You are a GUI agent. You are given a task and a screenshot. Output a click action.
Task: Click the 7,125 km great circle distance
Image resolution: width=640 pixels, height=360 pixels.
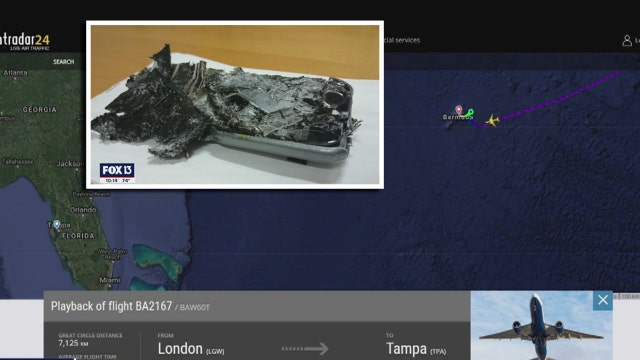click(x=73, y=343)
